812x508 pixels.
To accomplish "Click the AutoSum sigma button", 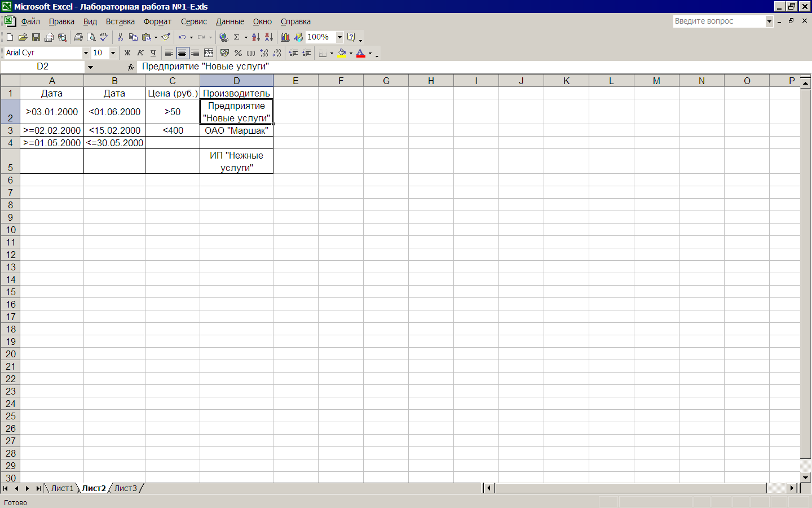I will point(237,37).
